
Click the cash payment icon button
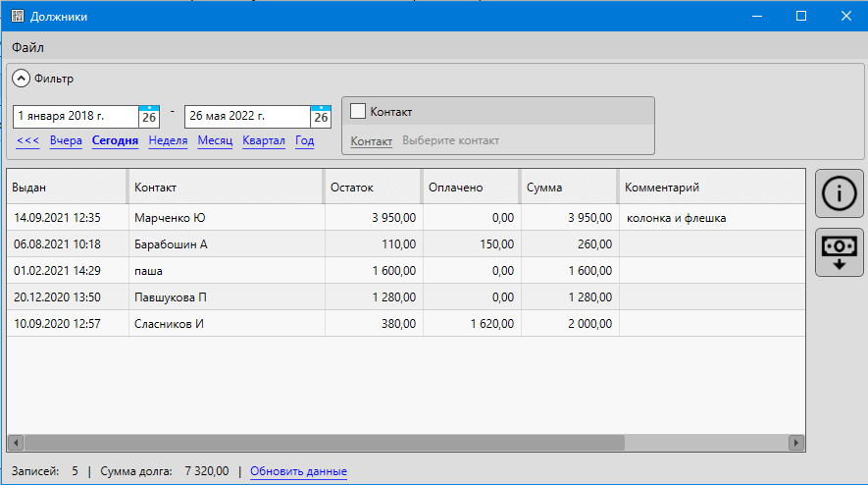840,252
